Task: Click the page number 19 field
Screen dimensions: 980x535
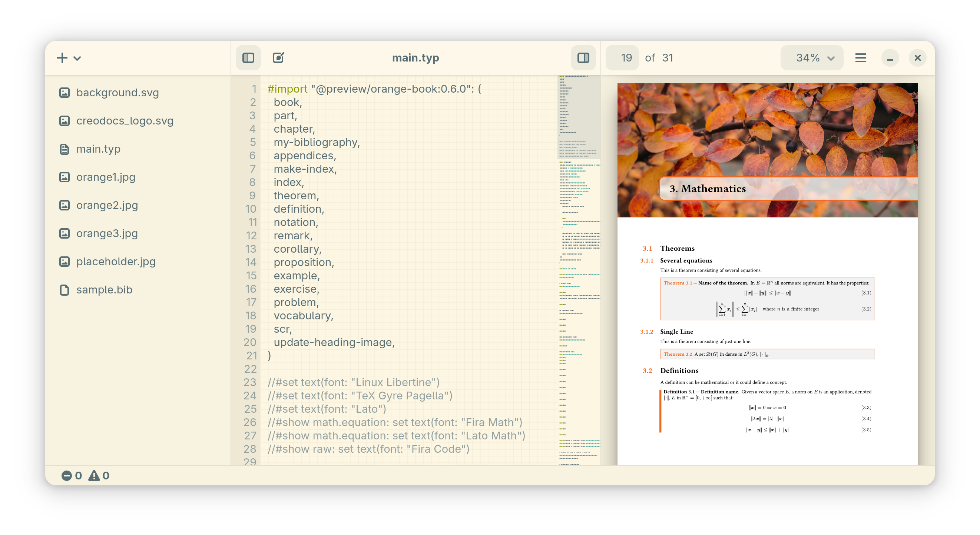Action: point(622,58)
